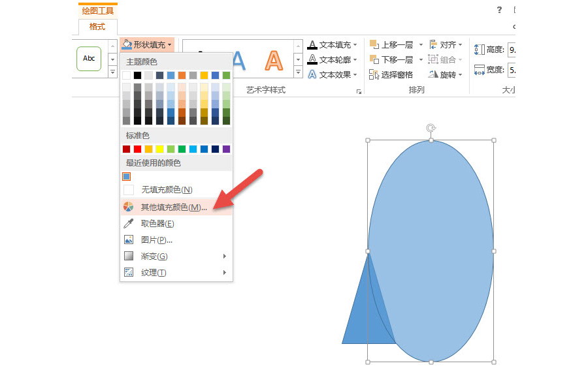Image resolution: width=588 pixels, height=372 pixels.
Task: Click the 文本效果 text effects icon
Action: pyautogui.click(x=312, y=74)
